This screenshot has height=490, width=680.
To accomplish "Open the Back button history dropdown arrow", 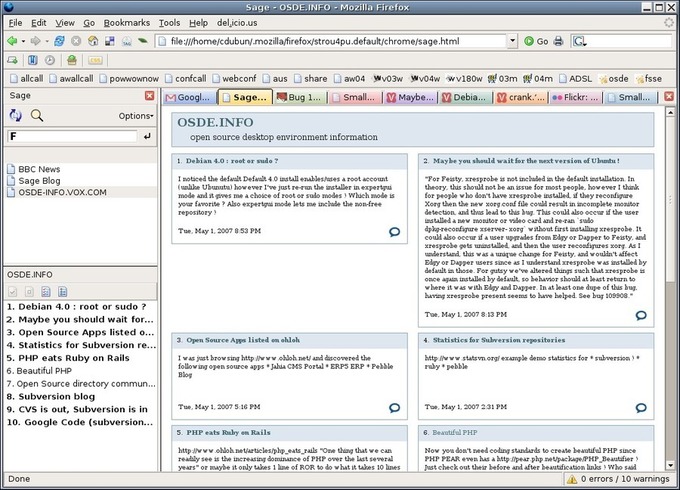I will pyautogui.click(x=23, y=42).
